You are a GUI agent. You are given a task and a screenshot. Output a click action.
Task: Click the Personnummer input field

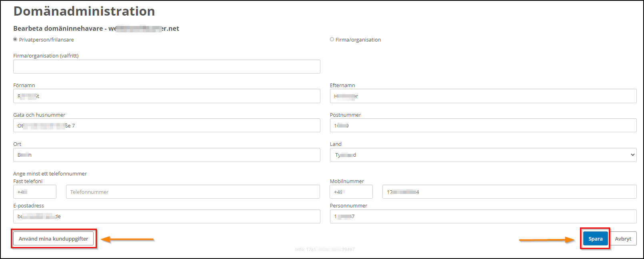pyautogui.click(x=483, y=217)
